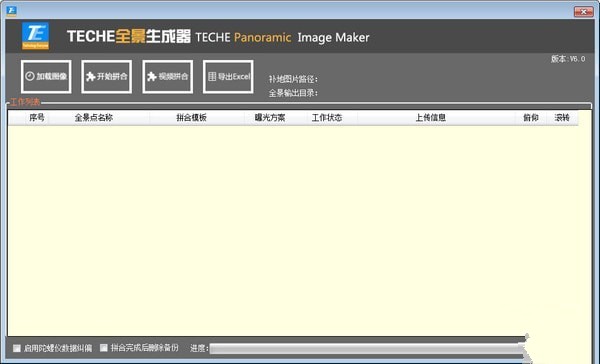Click the 补地图片路径 label

tap(293, 79)
